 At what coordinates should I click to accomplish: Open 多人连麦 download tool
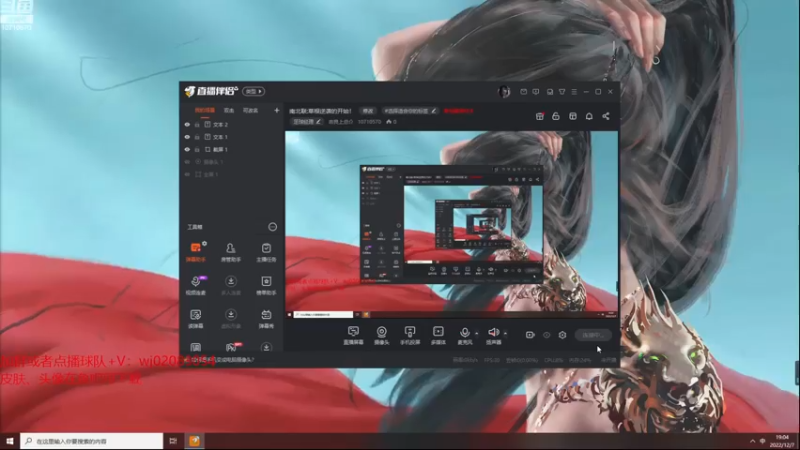coord(231,285)
